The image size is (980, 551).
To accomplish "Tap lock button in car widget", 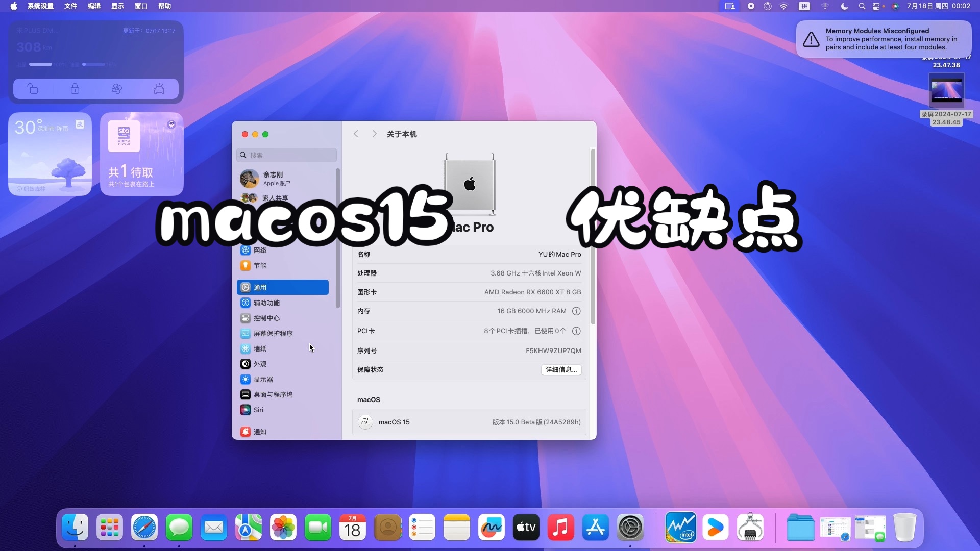I will pos(75,89).
